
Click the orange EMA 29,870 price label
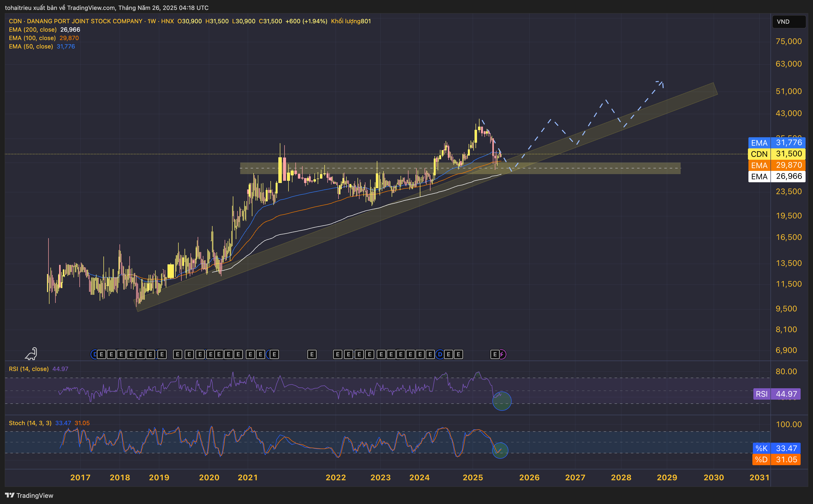pyautogui.click(x=777, y=165)
